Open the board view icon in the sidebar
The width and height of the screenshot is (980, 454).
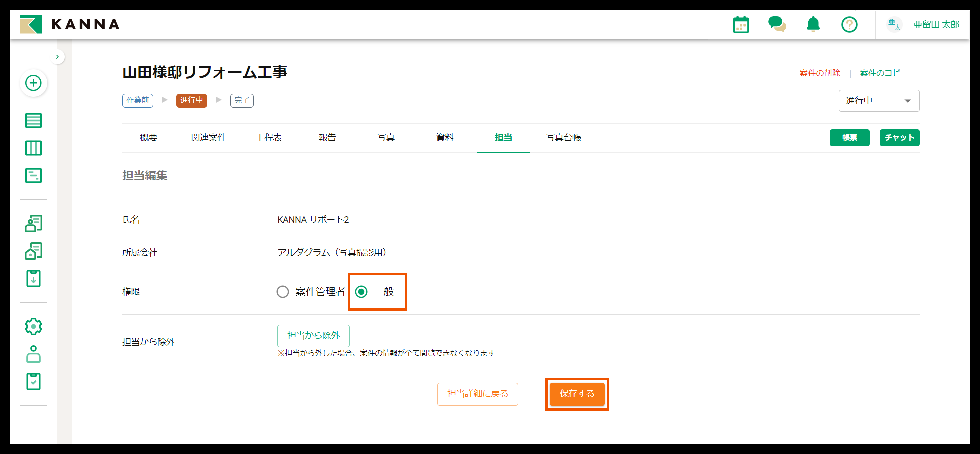coord(33,148)
